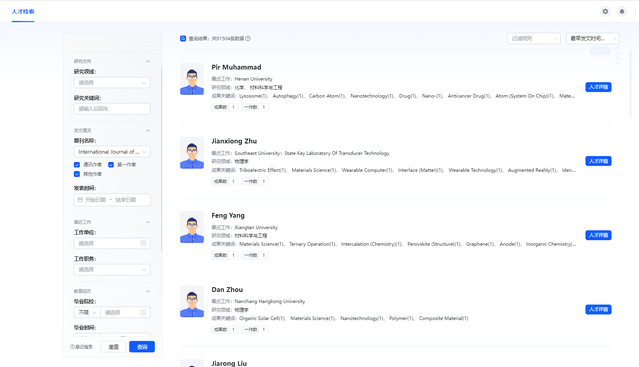This screenshot has width=639, height=367.
Task: Collapse the 发文情况 section
Action: 148,130
